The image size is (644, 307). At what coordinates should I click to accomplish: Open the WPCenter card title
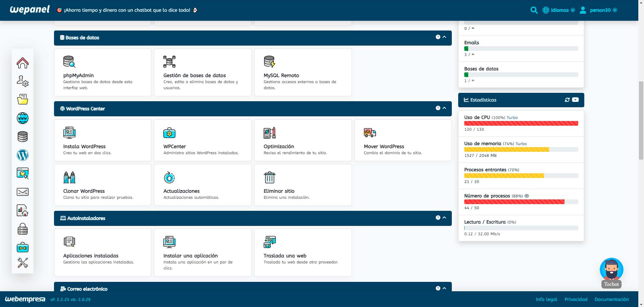174,146
